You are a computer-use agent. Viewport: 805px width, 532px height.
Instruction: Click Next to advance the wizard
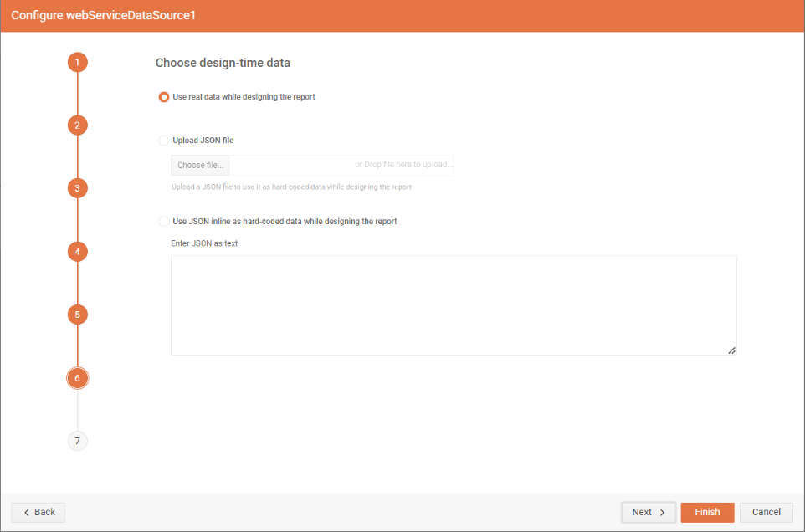coord(648,512)
